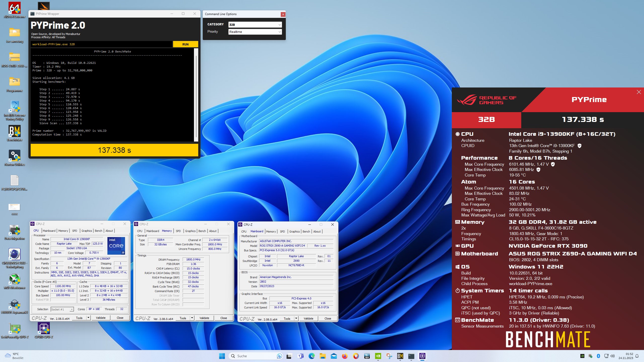644x362 pixels.
Task: Launch HWBOT Aquamark3 shortcut
Action: click(x=15, y=306)
